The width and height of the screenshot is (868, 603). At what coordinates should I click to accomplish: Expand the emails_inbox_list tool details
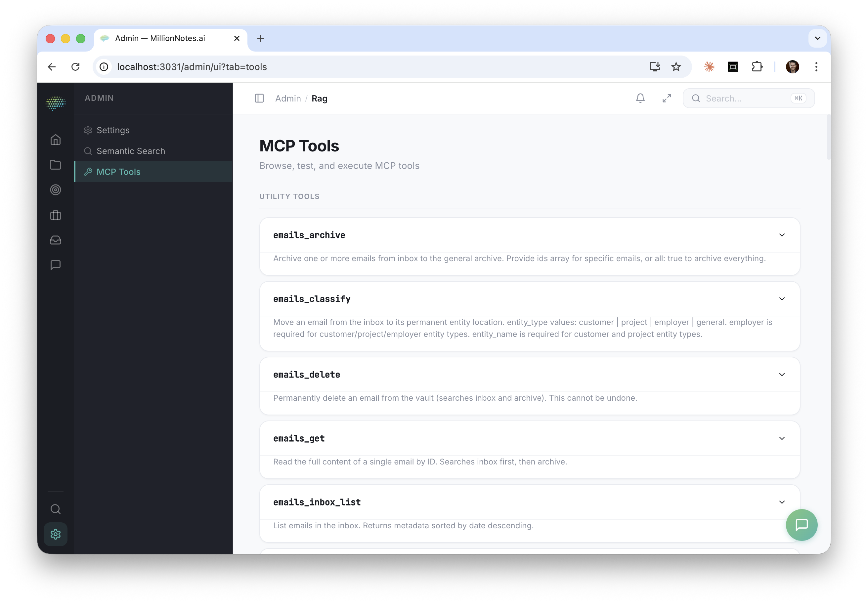tap(782, 502)
